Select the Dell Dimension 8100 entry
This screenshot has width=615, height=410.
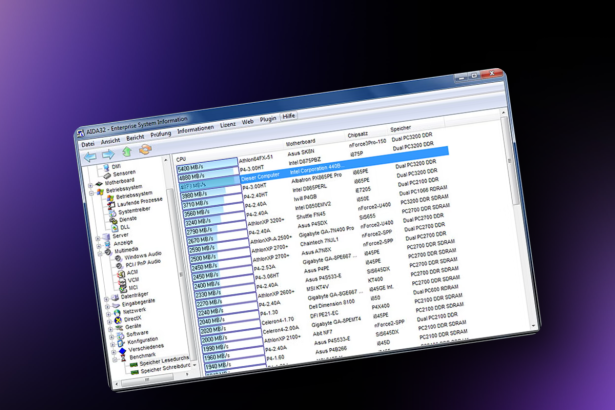click(x=331, y=304)
